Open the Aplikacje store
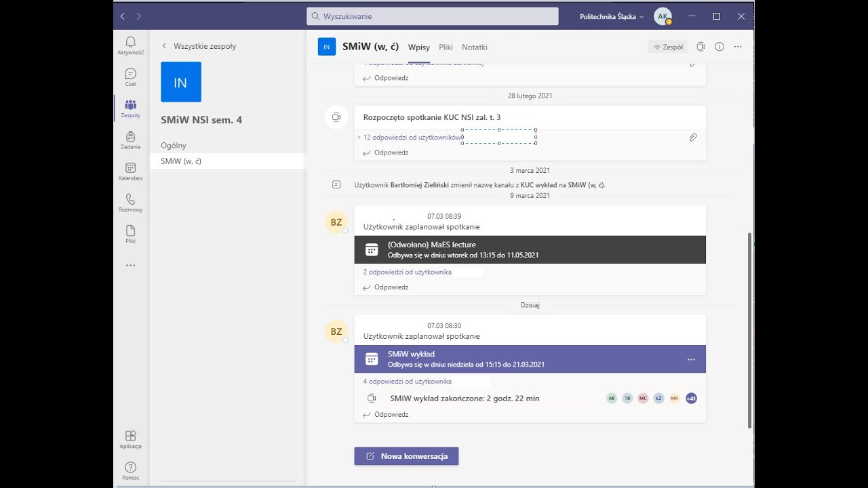Viewport: 868px width, 488px height. point(130,439)
